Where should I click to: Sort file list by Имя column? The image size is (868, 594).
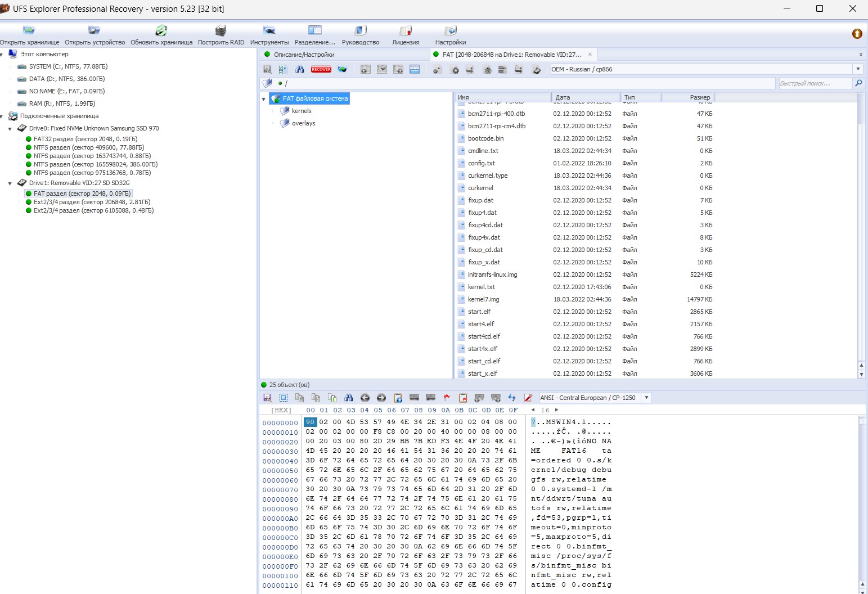(503, 97)
